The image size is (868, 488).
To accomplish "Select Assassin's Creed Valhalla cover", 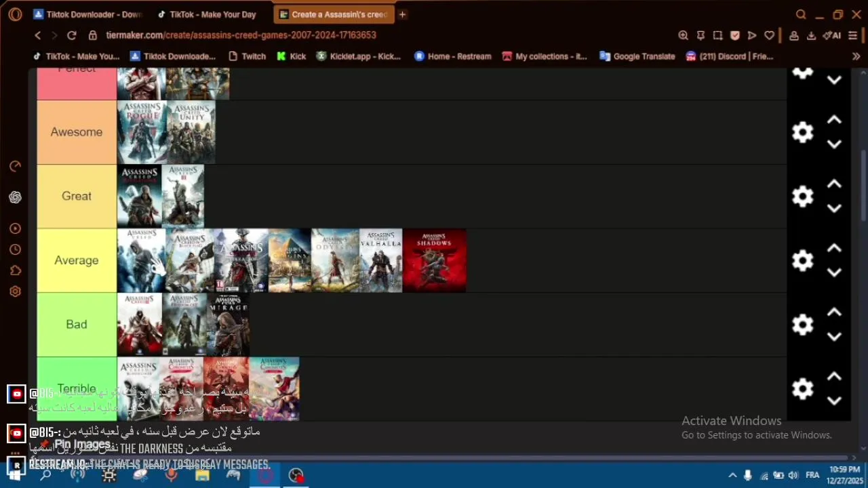I will [380, 260].
